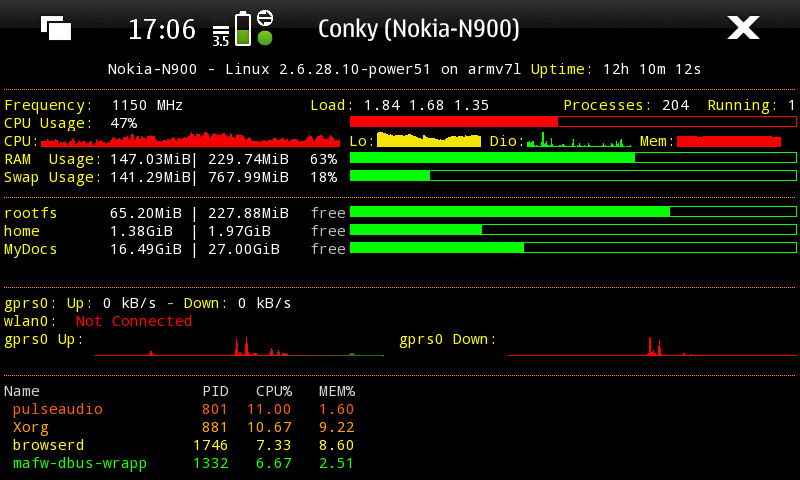Image resolution: width=800 pixels, height=480 pixels.
Task: Select the MyDocs label
Action: pyautogui.click(x=30, y=249)
